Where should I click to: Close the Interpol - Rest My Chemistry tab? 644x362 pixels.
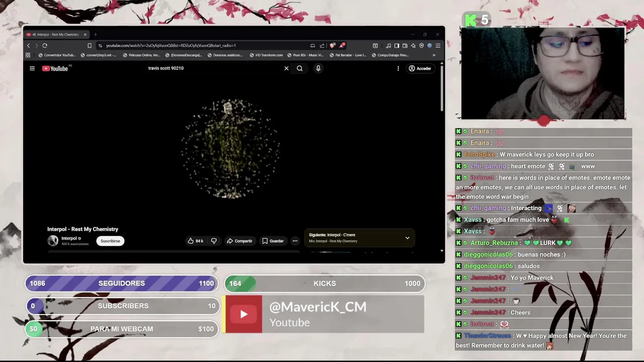tap(85, 35)
